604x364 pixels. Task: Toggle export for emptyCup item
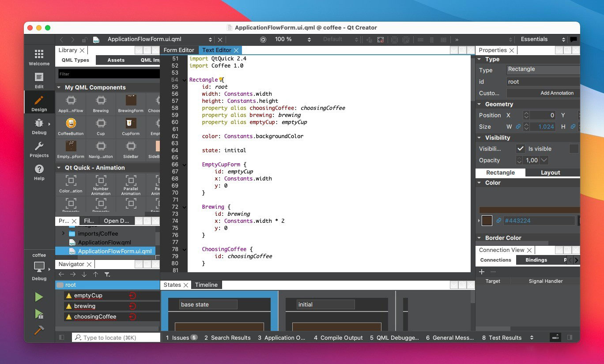[x=132, y=296]
